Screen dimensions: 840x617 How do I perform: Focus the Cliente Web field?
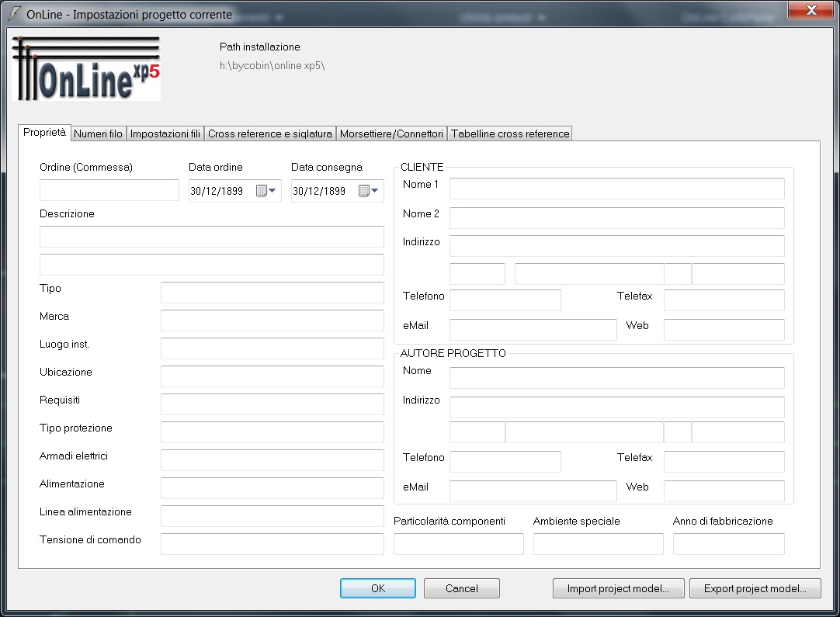pyautogui.click(x=724, y=329)
